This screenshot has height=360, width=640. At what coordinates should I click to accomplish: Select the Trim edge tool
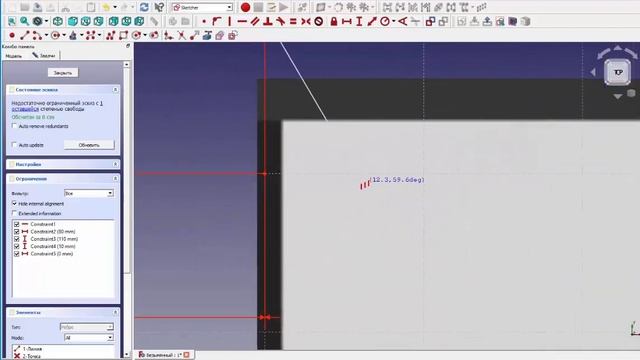point(181,36)
